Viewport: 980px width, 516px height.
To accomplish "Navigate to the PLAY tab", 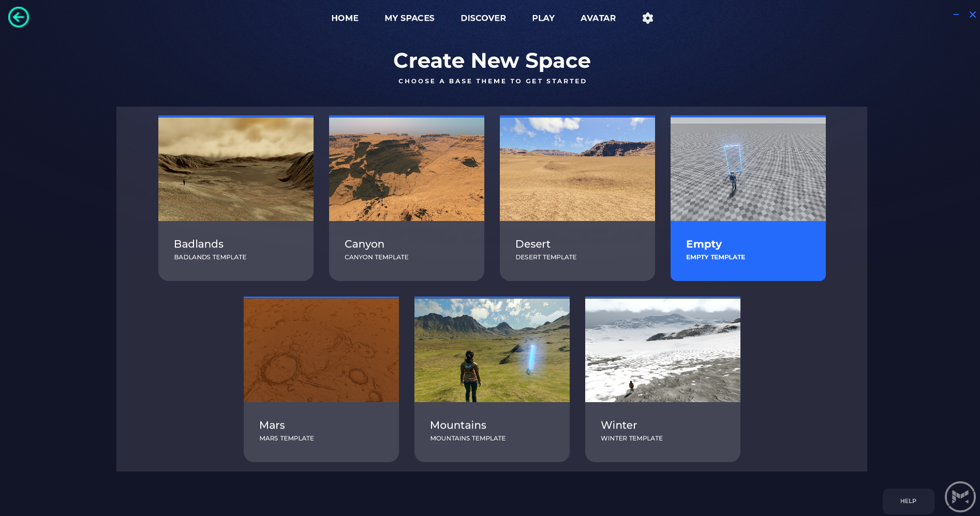I will 543,18.
